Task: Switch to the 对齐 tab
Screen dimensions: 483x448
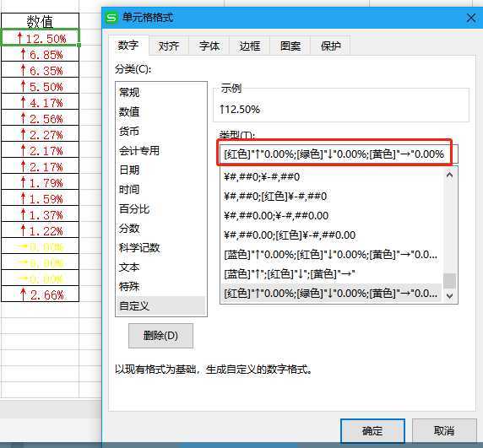Action: [169, 46]
